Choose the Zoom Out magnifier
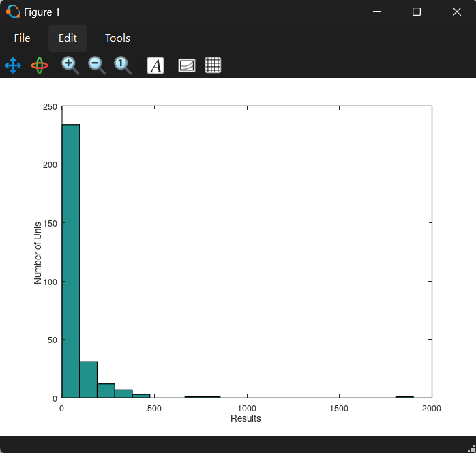 97,65
